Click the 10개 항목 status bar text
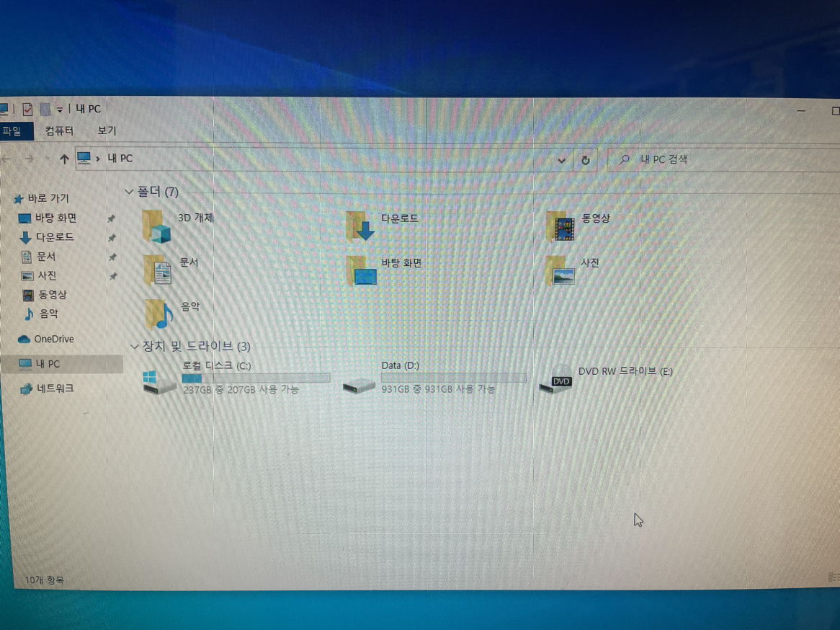The height and width of the screenshot is (630, 840). click(x=45, y=580)
